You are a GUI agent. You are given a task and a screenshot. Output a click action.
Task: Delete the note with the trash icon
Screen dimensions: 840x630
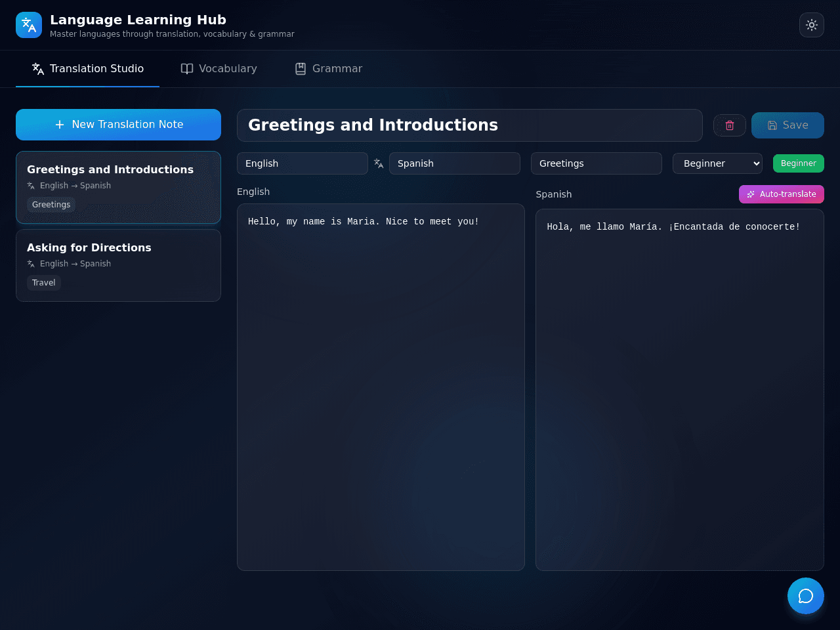pos(730,125)
